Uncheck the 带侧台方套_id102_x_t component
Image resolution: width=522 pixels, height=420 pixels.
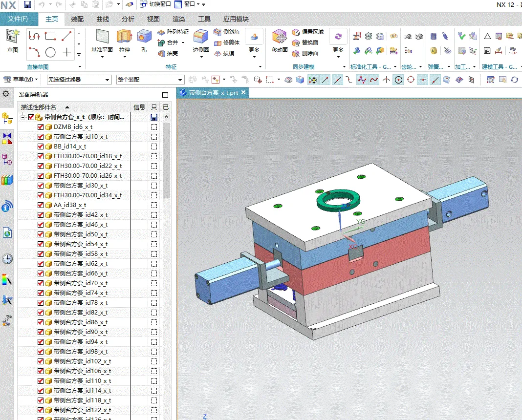41,361
